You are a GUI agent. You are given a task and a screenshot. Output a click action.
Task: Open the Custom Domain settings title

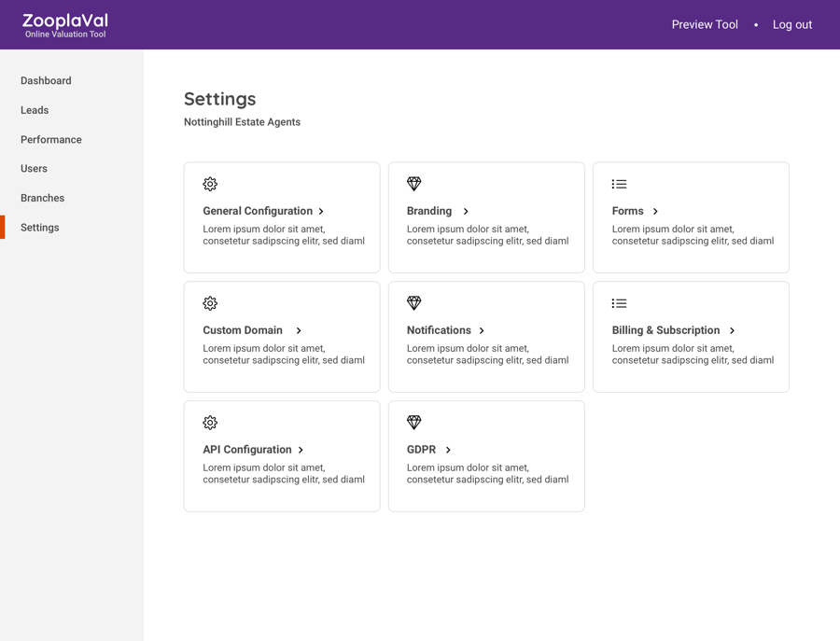243,330
